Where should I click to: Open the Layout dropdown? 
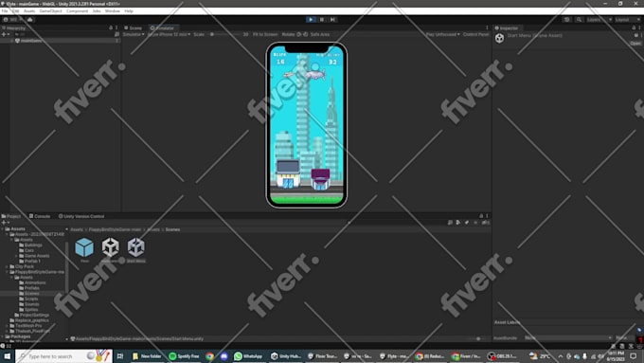628,19
